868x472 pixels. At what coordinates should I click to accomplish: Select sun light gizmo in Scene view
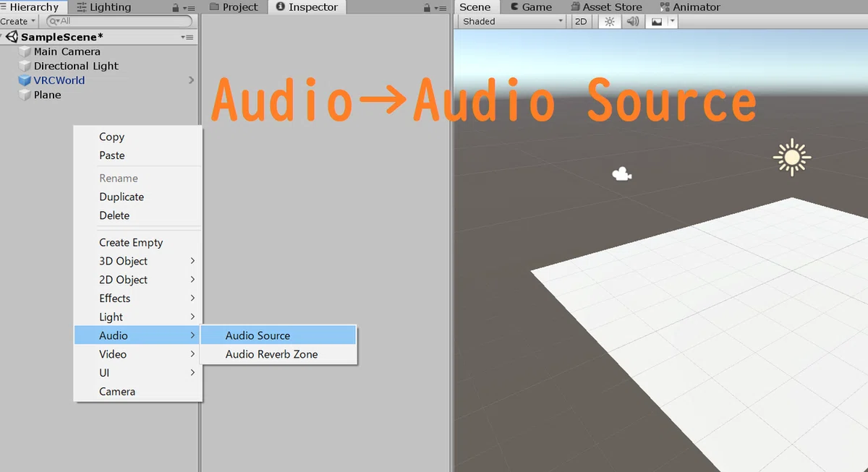click(x=791, y=157)
